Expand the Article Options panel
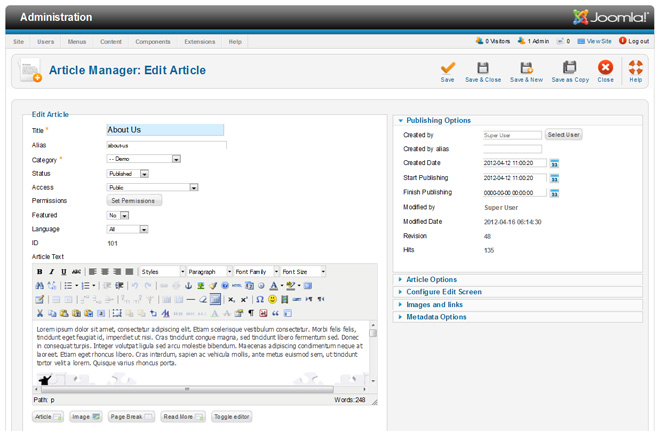This screenshot has height=431, width=660. click(x=431, y=280)
